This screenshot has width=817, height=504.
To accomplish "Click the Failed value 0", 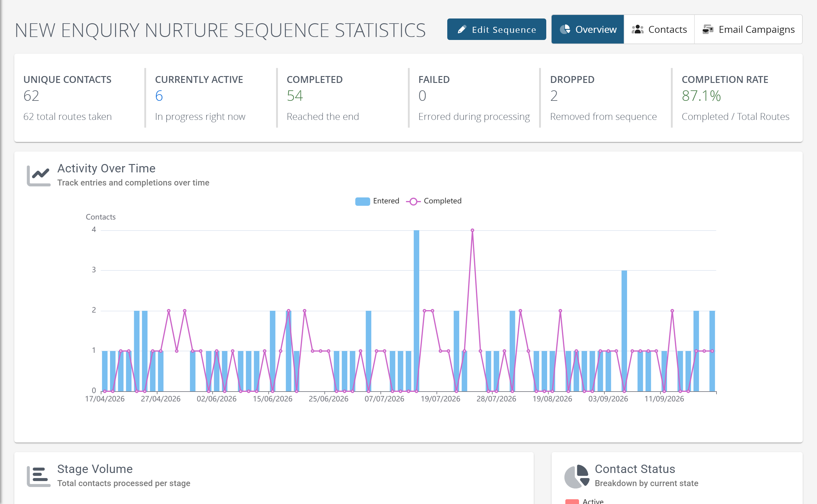I will point(422,96).
